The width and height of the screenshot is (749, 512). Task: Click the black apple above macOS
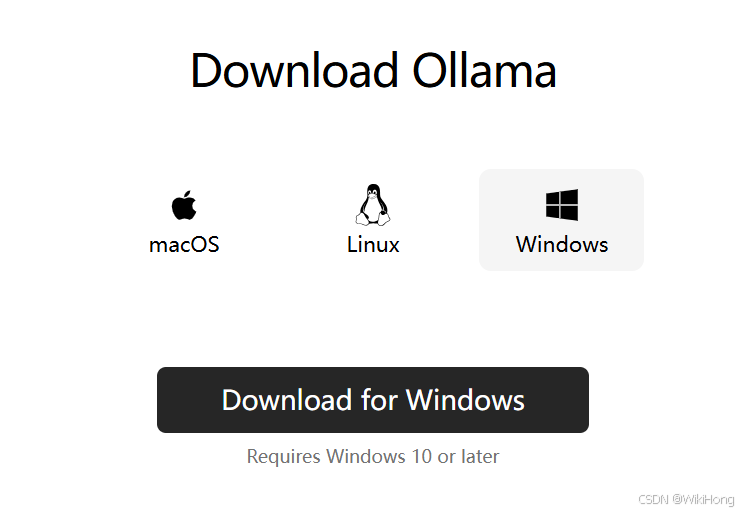pos(184,205)
